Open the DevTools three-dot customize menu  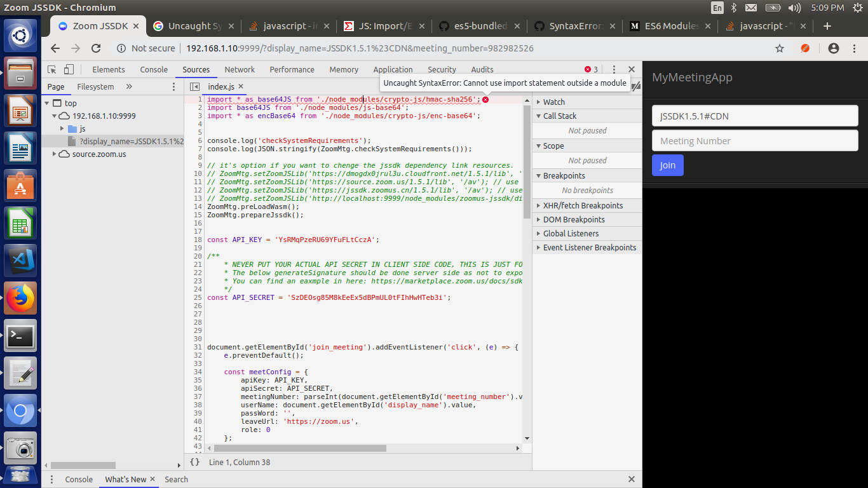(614, 70)
